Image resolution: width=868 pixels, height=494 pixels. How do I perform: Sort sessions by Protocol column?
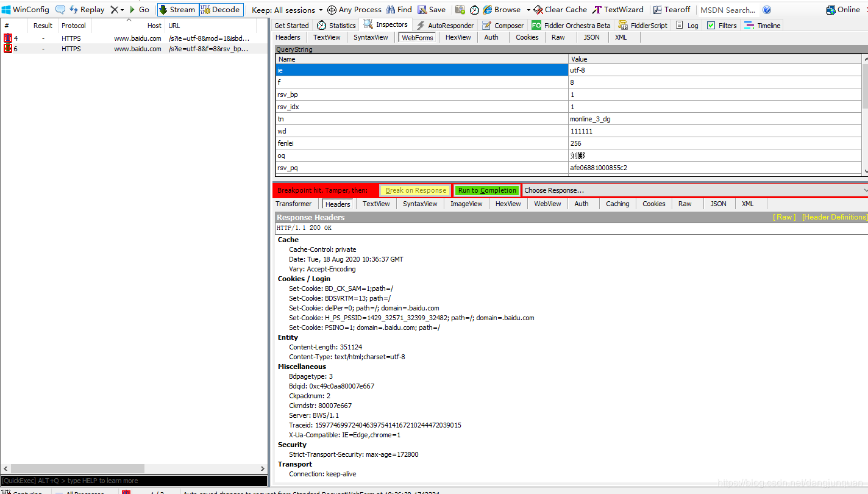click(74, 26)
